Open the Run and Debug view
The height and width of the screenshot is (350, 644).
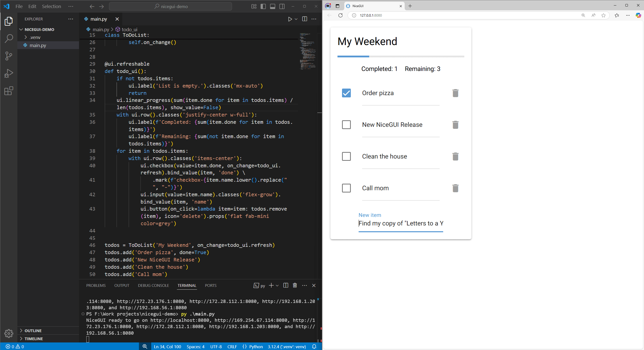tap(9, 73)
